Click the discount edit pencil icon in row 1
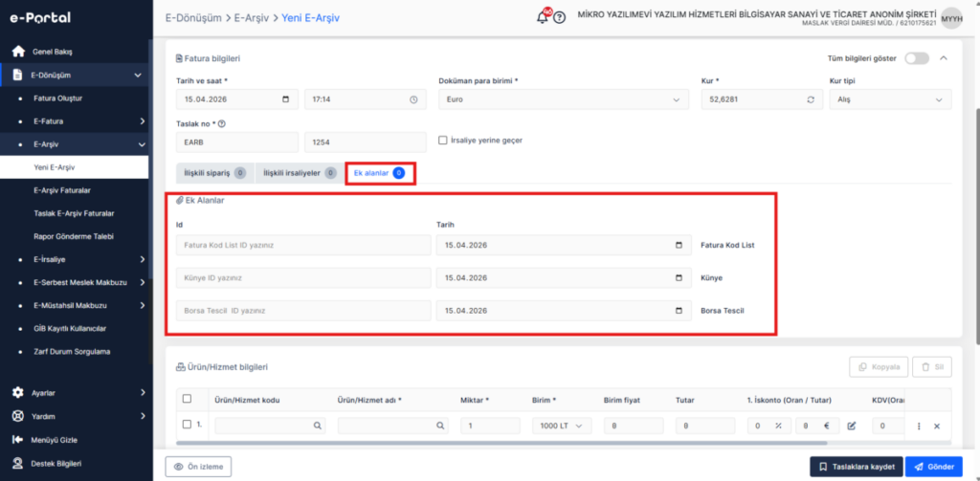 point(851,426)
